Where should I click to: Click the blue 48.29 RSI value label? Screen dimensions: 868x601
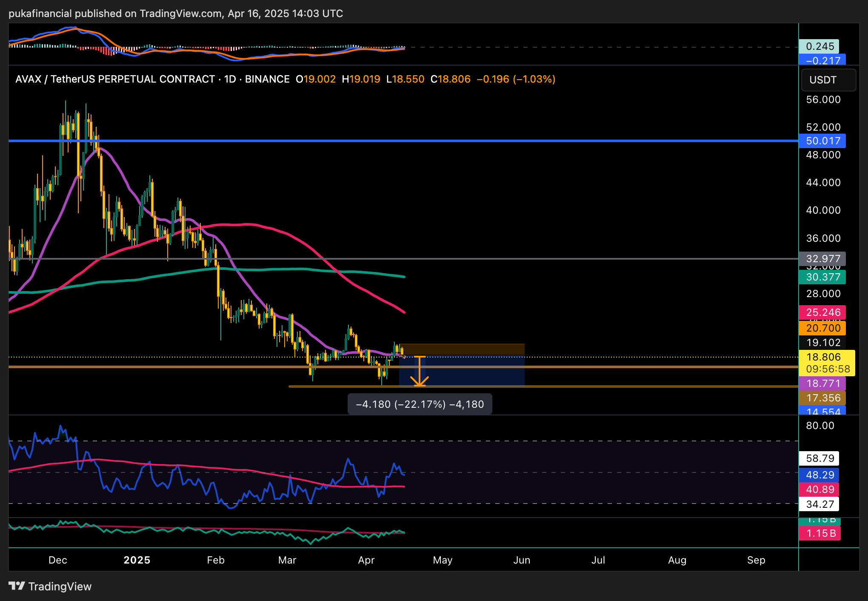click(819, 475)
